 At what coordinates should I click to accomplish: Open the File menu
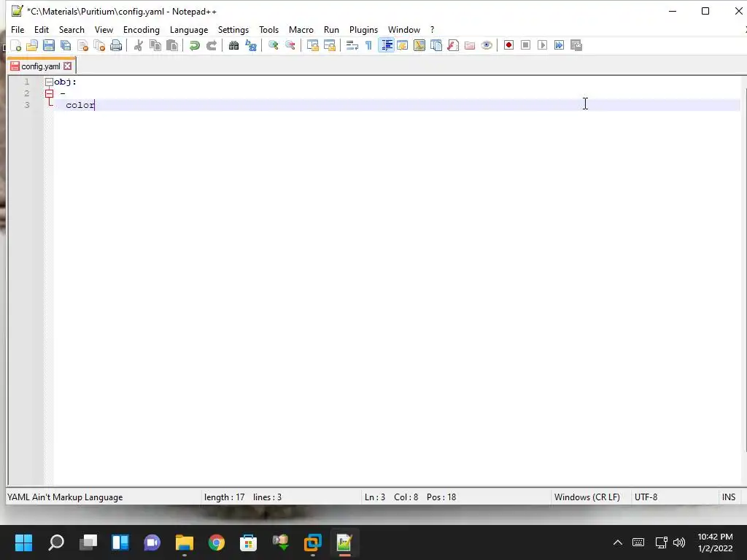pyautogui.click(x=18, y=29)
